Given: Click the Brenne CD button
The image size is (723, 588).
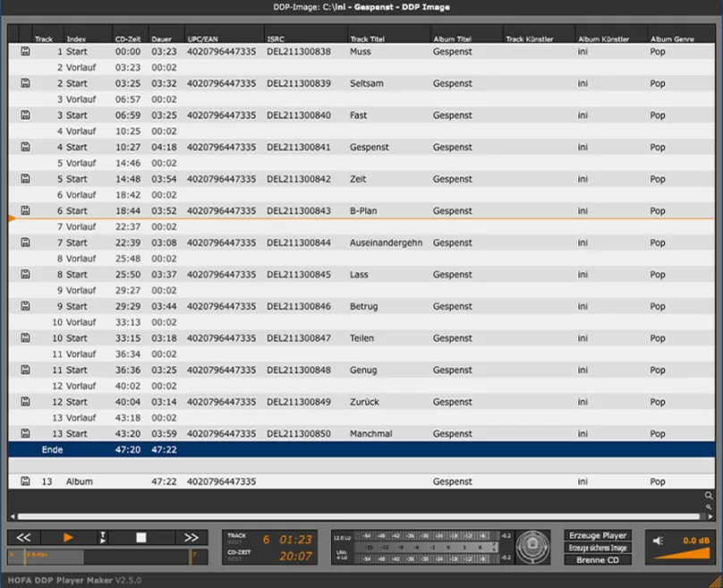Looking at the screenshot, I should (598, 560).
